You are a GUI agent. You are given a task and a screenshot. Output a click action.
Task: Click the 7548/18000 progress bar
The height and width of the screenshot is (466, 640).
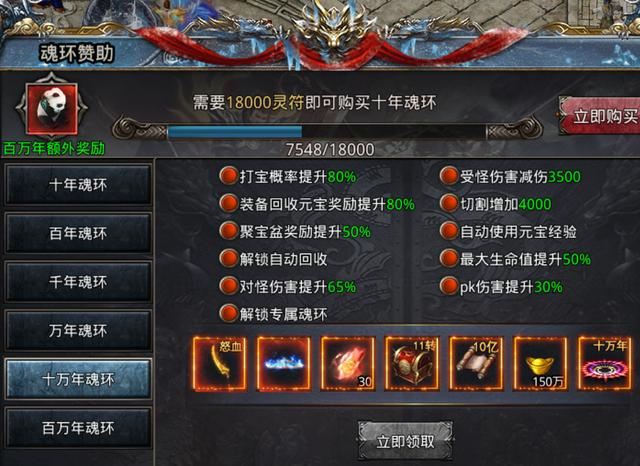[x=327, y=132]
